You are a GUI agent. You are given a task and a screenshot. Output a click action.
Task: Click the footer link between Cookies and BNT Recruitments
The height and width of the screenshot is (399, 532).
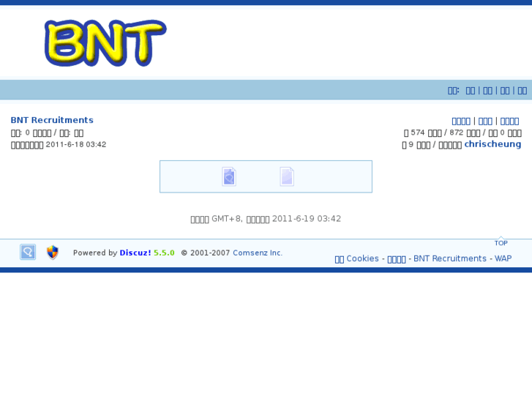coord(397,259)
